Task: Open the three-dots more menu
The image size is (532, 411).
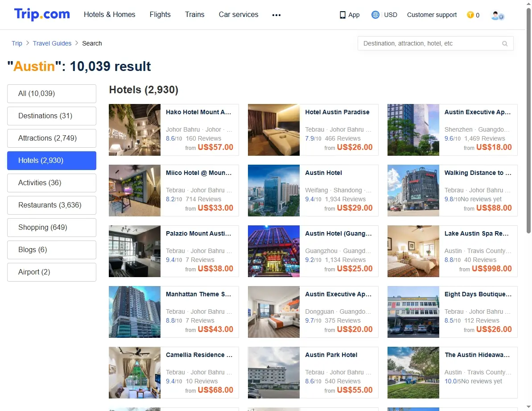Action: coord(276,15)
